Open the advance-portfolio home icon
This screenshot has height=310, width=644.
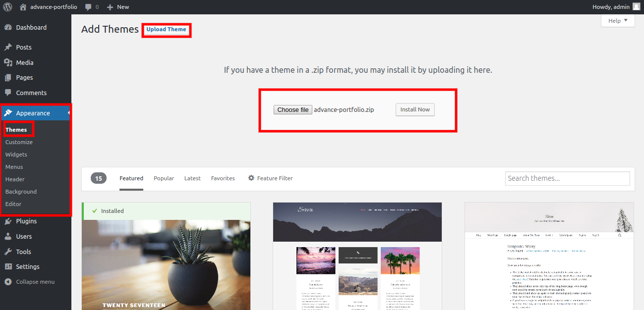tap(23, 7)
